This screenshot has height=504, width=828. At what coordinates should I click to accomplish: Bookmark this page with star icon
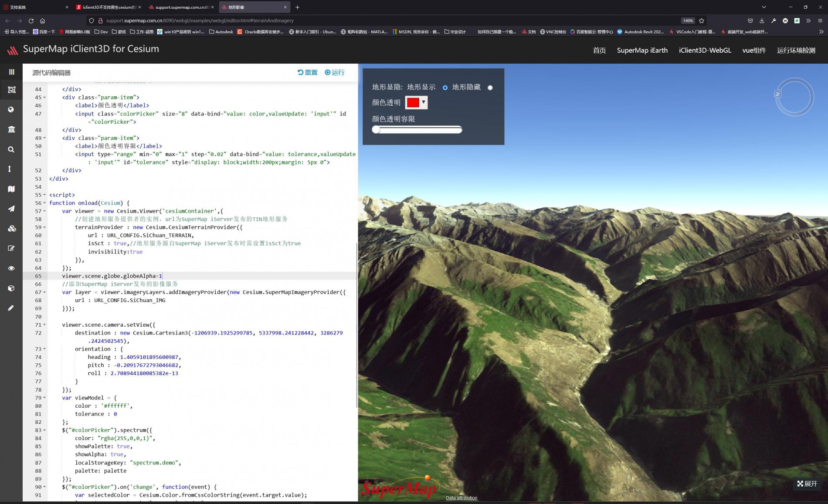[701, 20]
